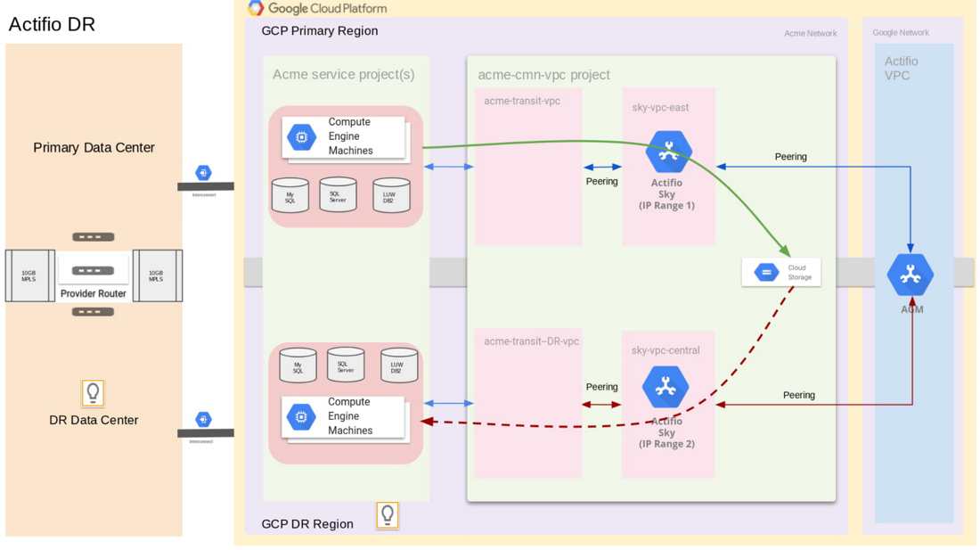Click the 10GB MPLS box right of Provider Router
The width and height of the screenshot is (980, 550).
[158, 275]
